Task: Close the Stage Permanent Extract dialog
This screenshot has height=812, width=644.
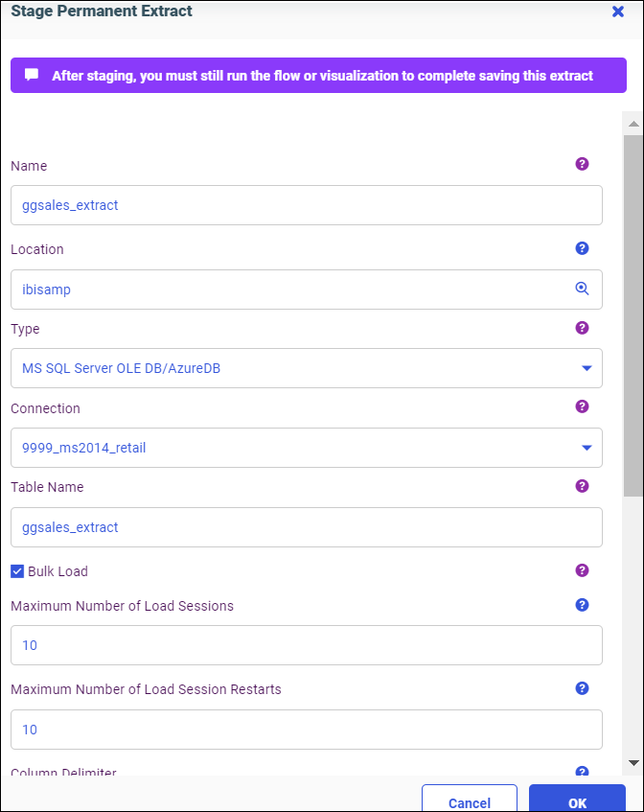Action: click(618, 12)
